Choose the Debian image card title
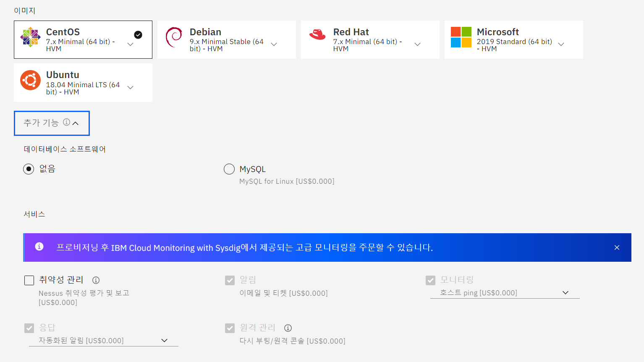 pos(205,32)
